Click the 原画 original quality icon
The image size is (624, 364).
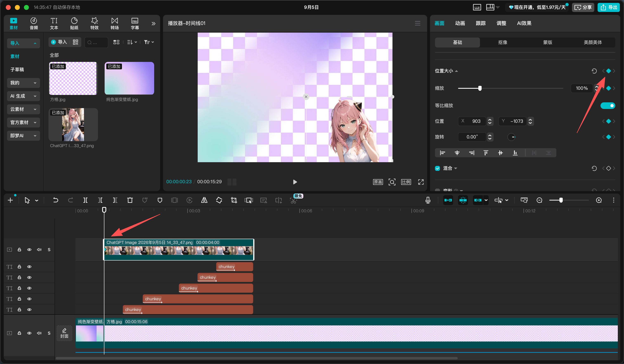[x=378, y=182]
